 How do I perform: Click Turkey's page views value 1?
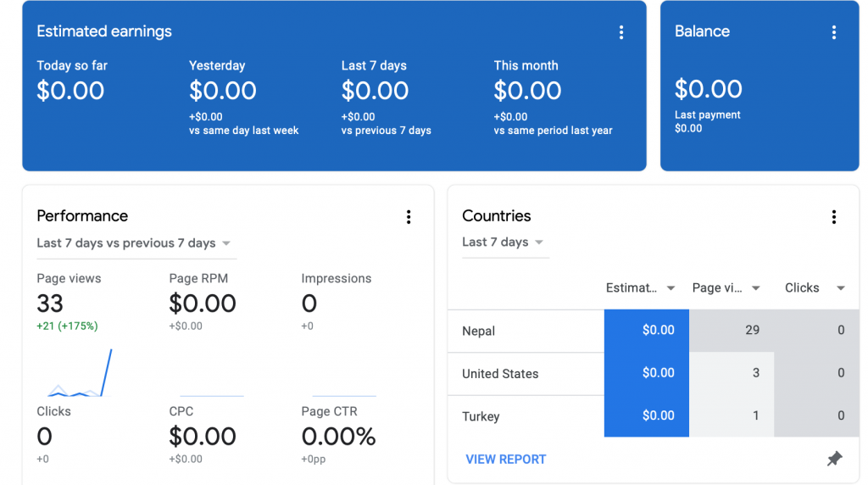pyautogui.click(x=755, y=415)
